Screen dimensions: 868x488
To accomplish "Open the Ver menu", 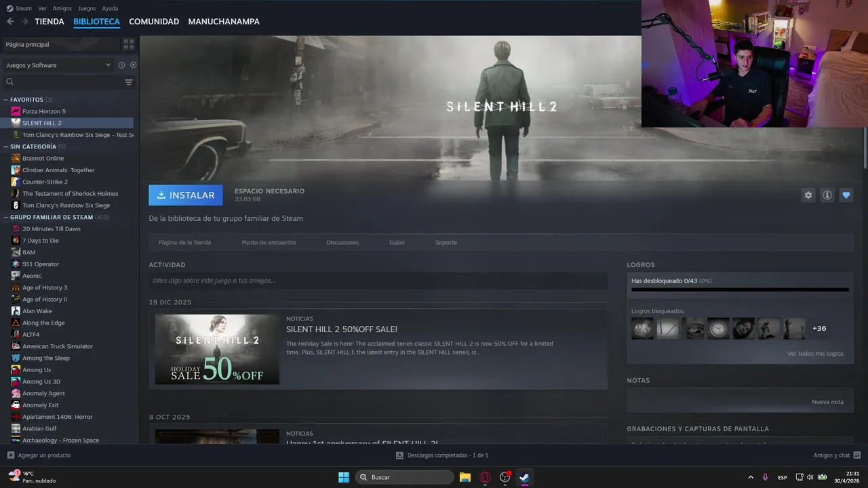I will pyautogui.click(x=42, y=8).
